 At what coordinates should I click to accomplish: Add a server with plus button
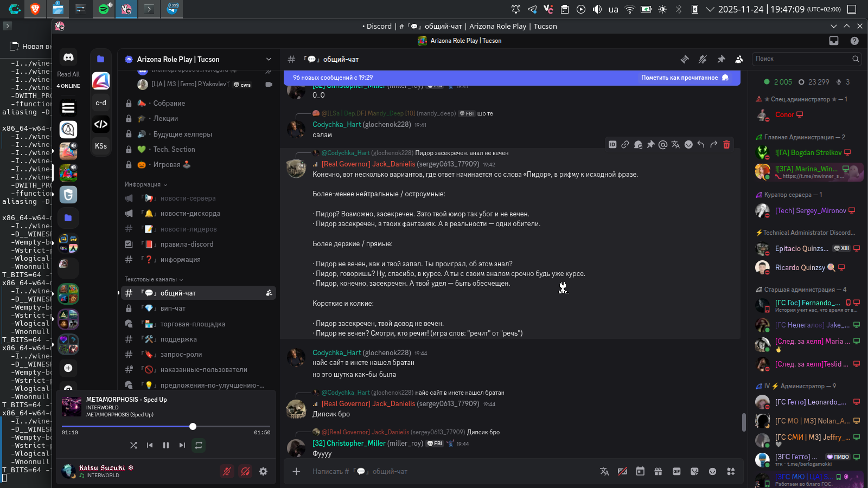(68, 368)
